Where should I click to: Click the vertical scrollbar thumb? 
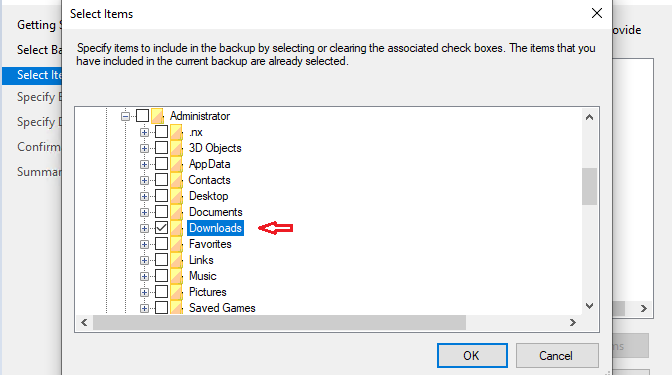click(x=589, y=186)
